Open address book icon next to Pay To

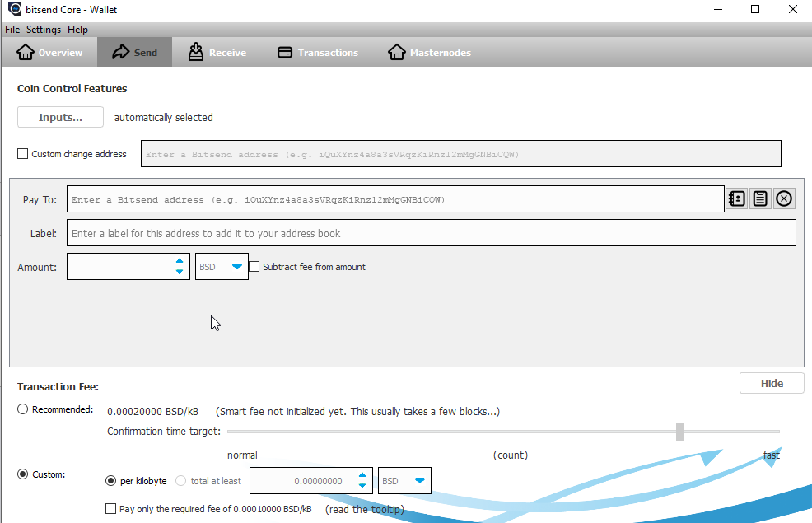(x=737, y=198)
